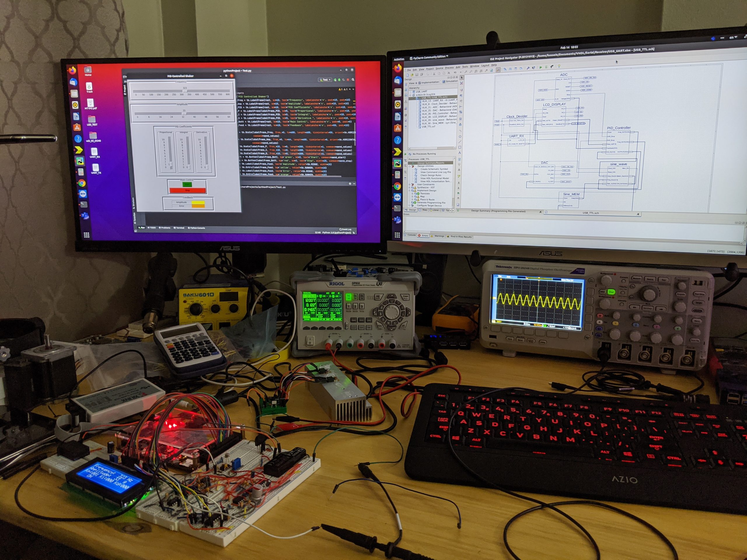Viewport: 747px width, 560px height.
Task: Open the gear settings in PyCharm Run panel
Action: pos(350,184)
